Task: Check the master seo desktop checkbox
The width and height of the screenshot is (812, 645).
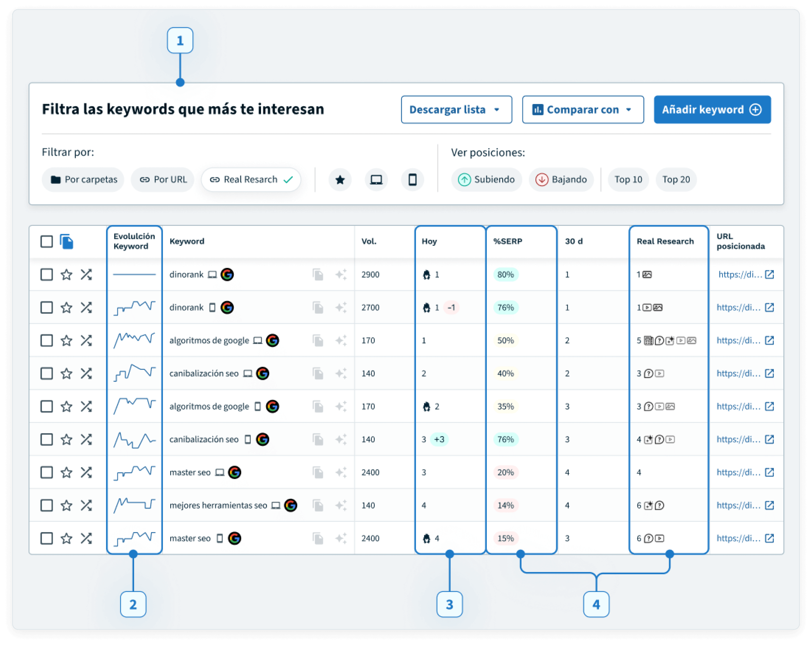Action: click(47, 472)
